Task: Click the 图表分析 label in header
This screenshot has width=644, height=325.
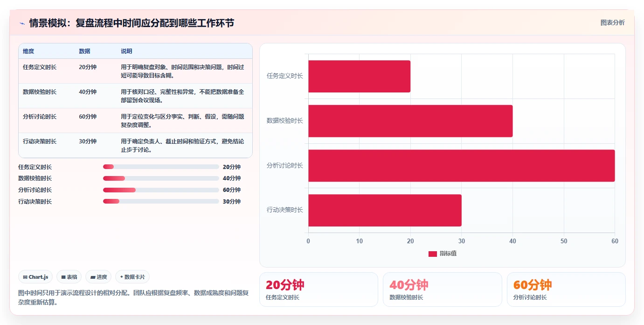Action: click(612, 23)
